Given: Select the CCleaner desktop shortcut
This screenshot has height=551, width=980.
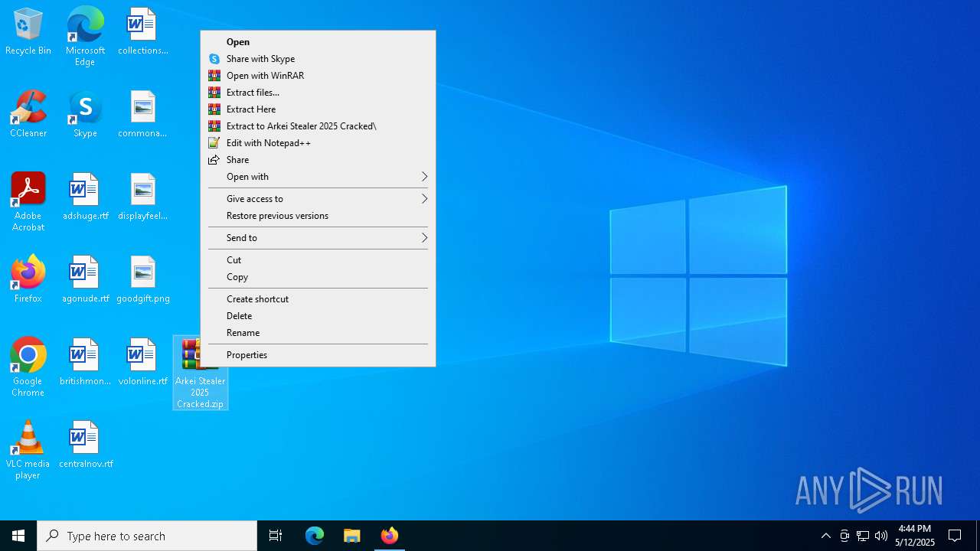Looking at the screenshot, I should pyautogui.click(x=28, y=115).
